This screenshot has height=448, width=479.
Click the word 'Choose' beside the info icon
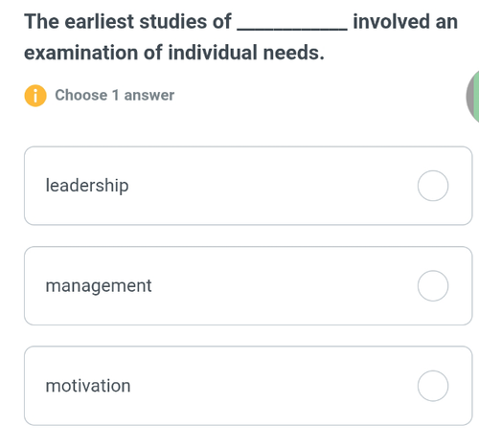click(81, 95)
